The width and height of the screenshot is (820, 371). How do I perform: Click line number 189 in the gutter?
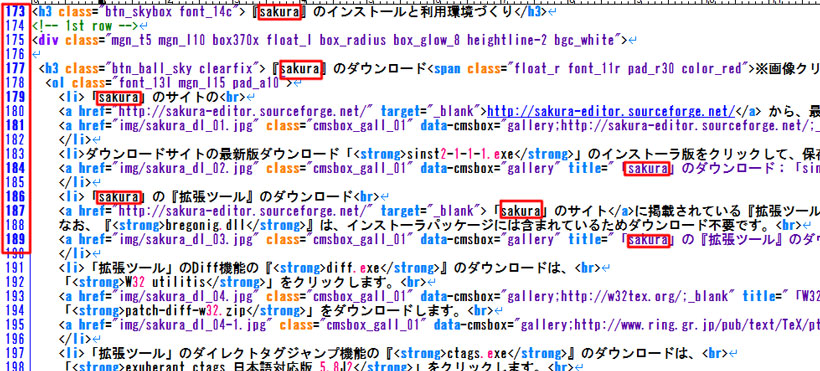coord(16,240)
